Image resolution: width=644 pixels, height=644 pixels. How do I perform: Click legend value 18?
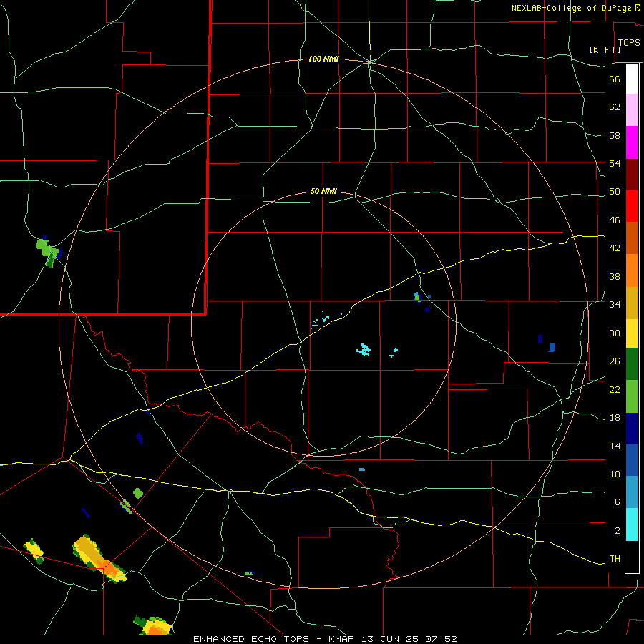pyautogui.click(x=615, y=418)
